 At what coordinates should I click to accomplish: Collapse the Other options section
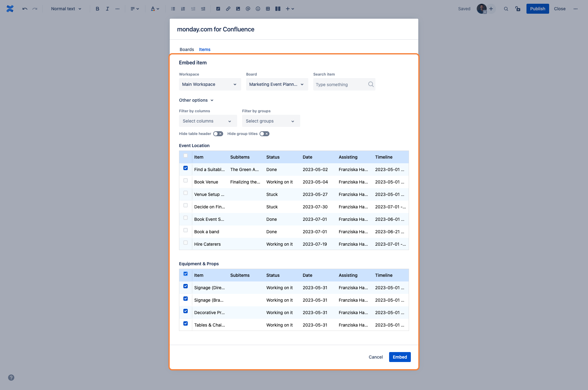(x=196, y=100)
